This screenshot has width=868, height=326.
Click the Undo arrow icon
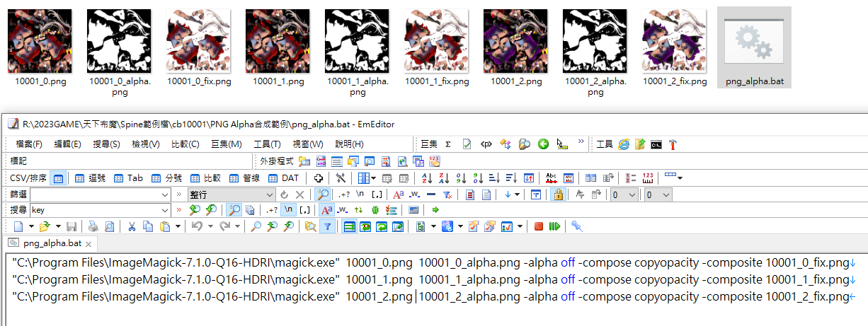point(197,226)
